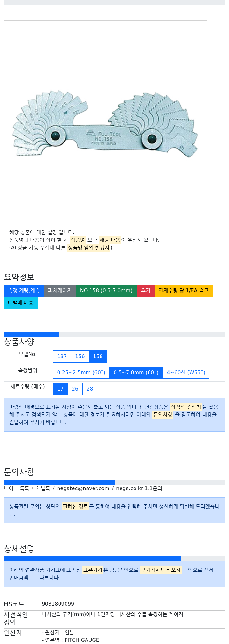This screenshot has height=644, width=229.
Task: Click the CJ택배 배송 delivery tag
Action: 21,303
